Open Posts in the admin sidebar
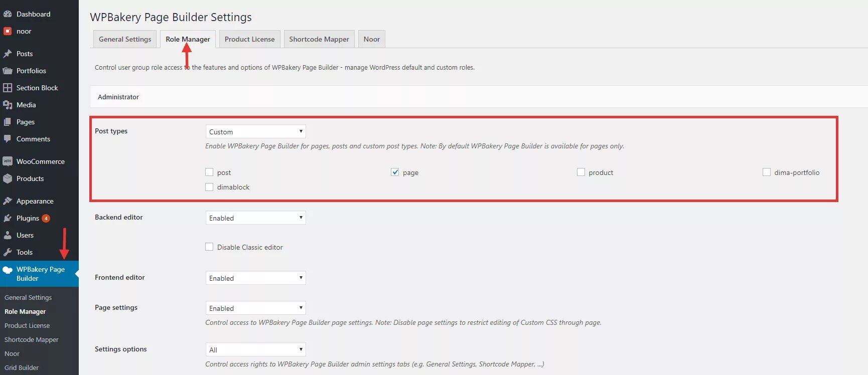 (25, 54)
